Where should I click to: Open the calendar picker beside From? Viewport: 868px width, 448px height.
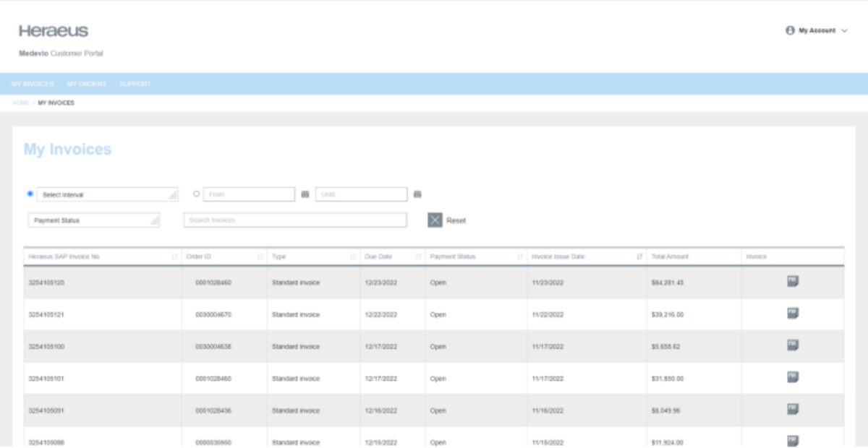305,194
